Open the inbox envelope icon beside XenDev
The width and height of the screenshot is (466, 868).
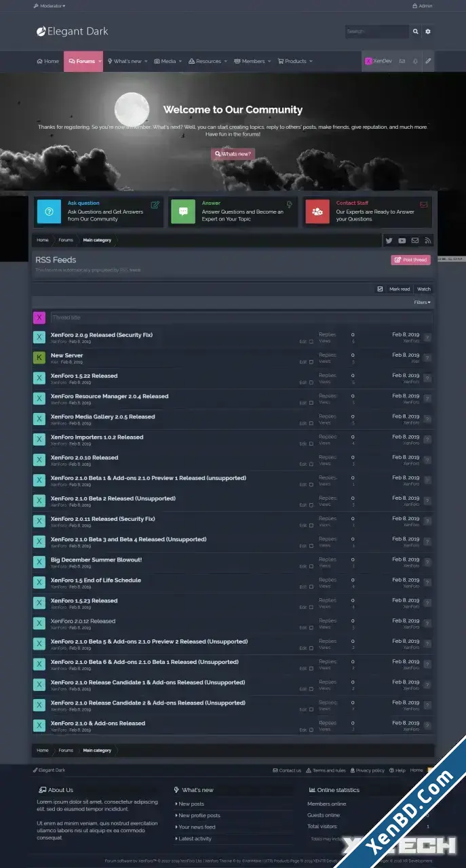[402, 61]
